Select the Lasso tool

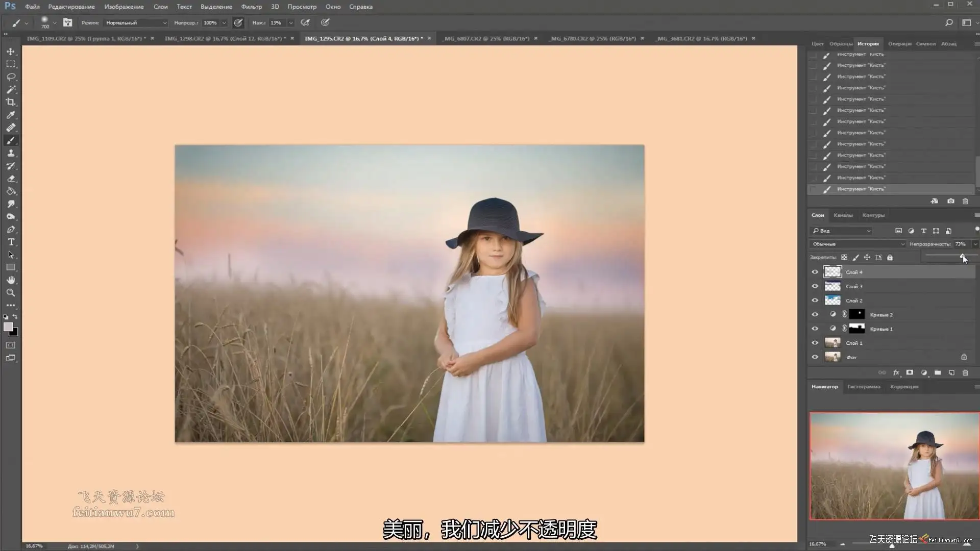[11, 77]
